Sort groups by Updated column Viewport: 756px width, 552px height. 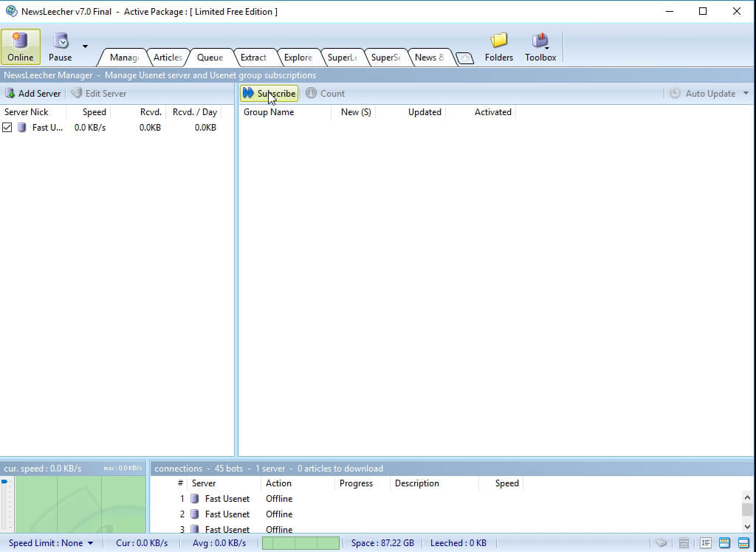point(410,112)
